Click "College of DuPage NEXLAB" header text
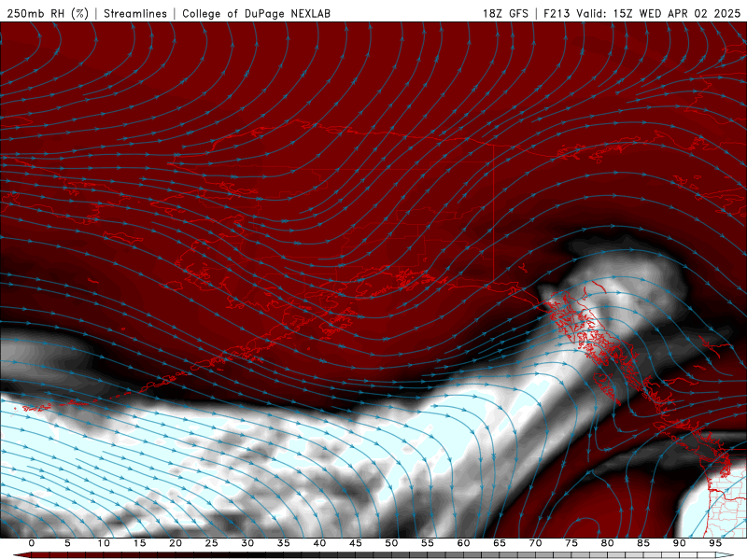 256,14
